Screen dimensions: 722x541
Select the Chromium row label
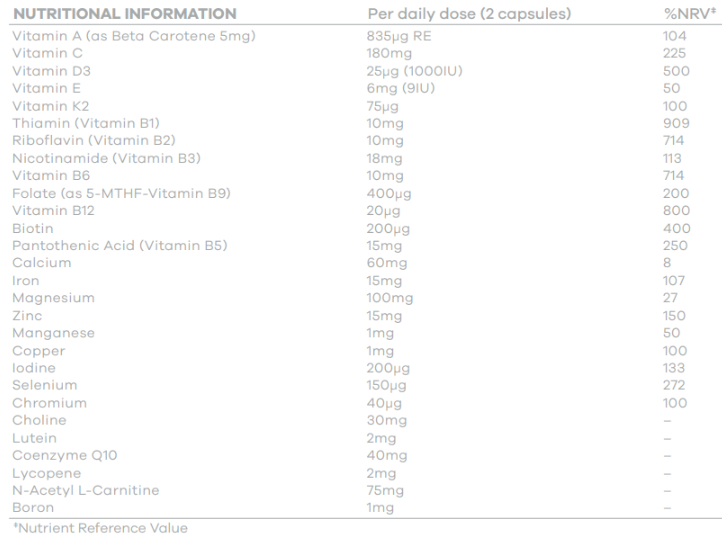coord(49,403)
